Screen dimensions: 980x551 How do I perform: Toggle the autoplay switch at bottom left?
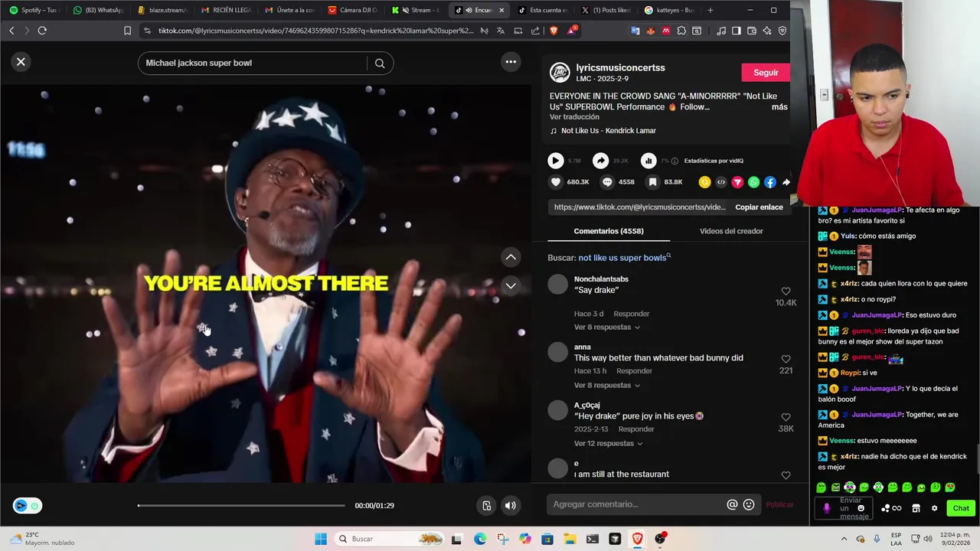click(28, 506)
